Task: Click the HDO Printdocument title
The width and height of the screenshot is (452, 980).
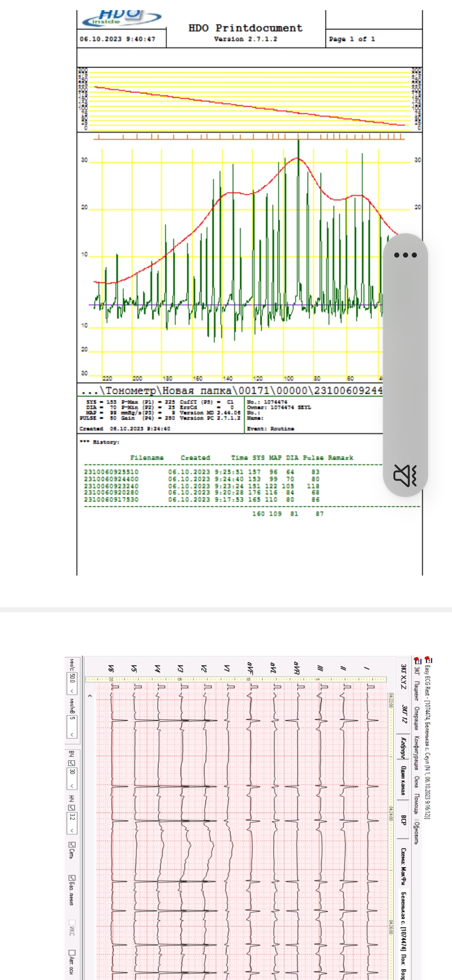Action: point(245,28)
